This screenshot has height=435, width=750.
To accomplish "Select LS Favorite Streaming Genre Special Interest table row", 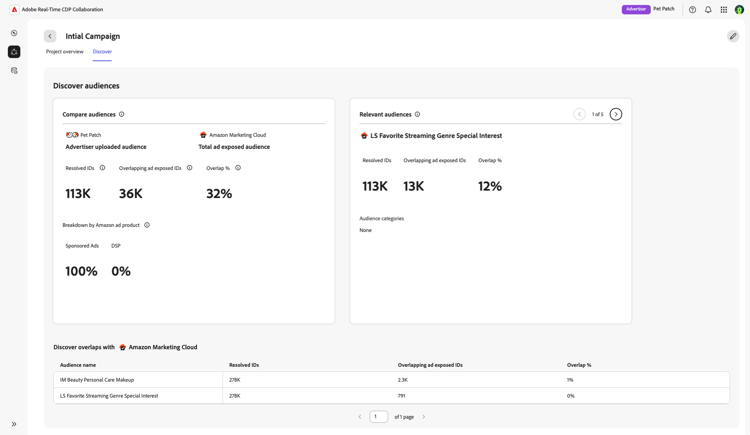I will point(392,396).
